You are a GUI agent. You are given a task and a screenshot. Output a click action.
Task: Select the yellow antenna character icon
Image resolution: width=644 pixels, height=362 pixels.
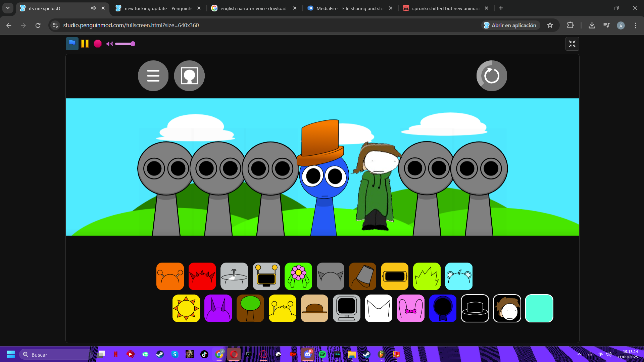[282, 308]
